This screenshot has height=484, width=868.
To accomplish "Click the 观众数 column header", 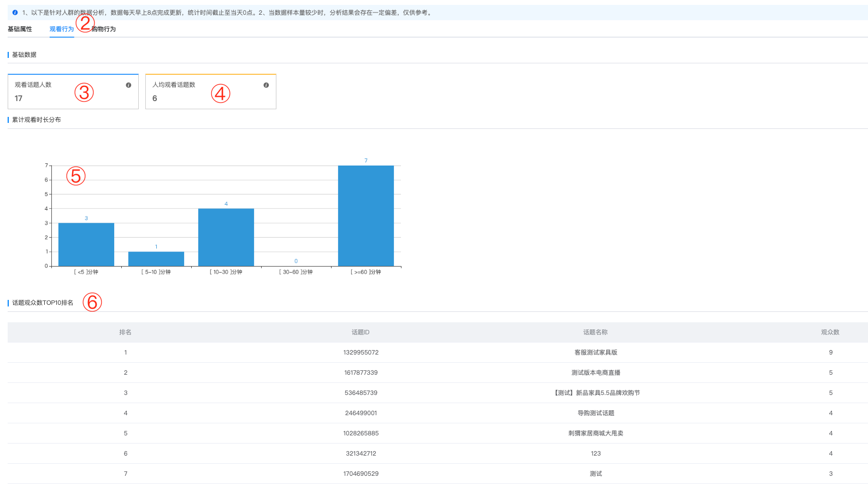I will tap(830, 332).
